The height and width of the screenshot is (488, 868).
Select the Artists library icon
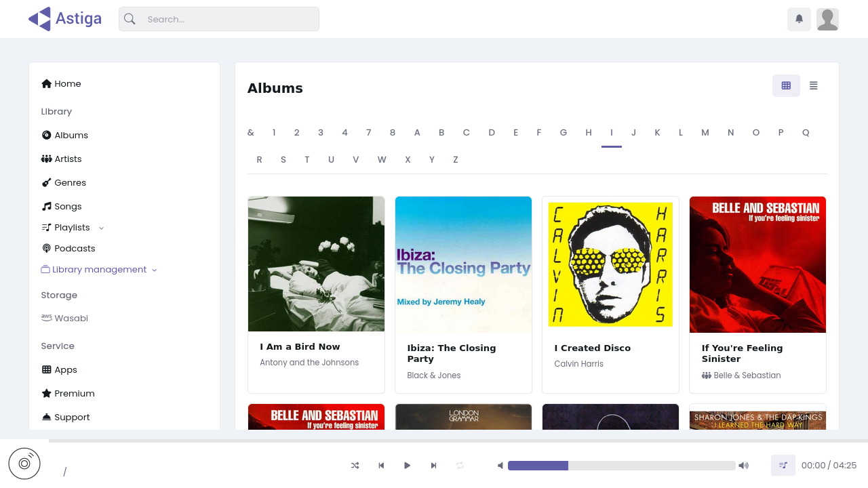(45, 159)
